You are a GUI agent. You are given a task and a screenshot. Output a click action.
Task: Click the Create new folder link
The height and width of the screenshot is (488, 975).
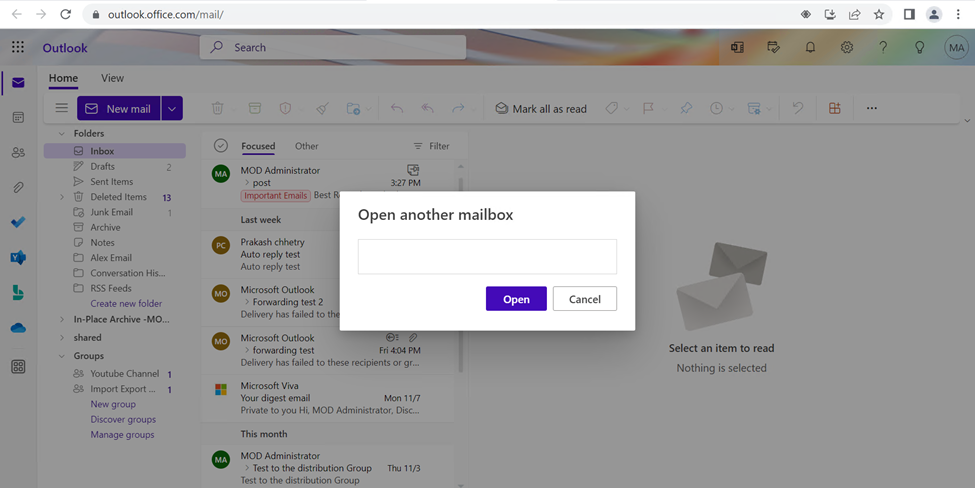[x=126, y=303]
